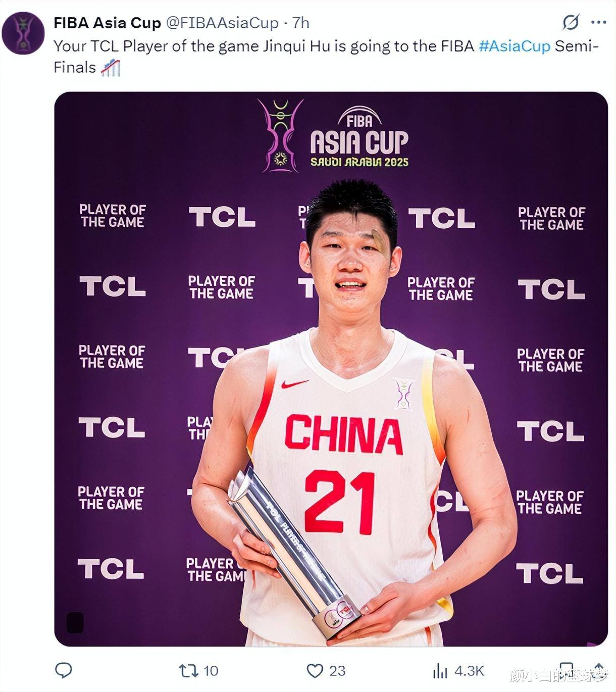This screenshot has height=692, width=616.
Task: Click the tweet text about Jinqui Hu
Action: click(326, 57)
